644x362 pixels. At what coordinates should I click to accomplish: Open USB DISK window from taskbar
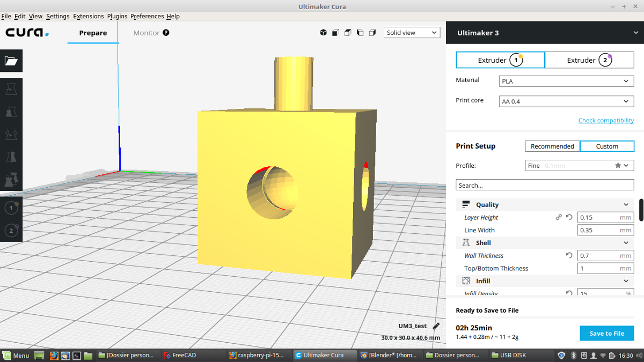point(521,355)
